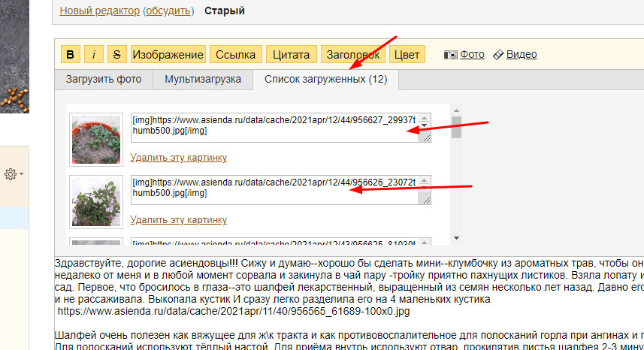Image resolution: width=644 pixels, height=350 pixels.
Task: Click up arrow in first code field
Action: pyautogui.click(x=425, y=118)
